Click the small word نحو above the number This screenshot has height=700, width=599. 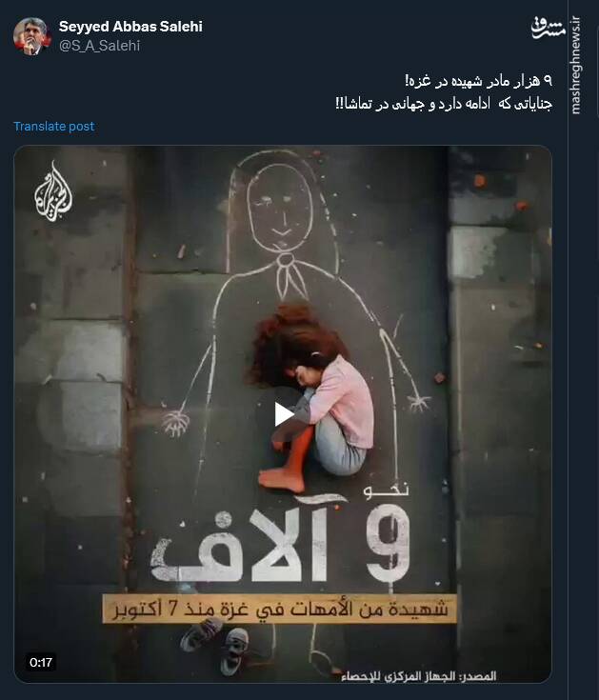pos(387,490)
